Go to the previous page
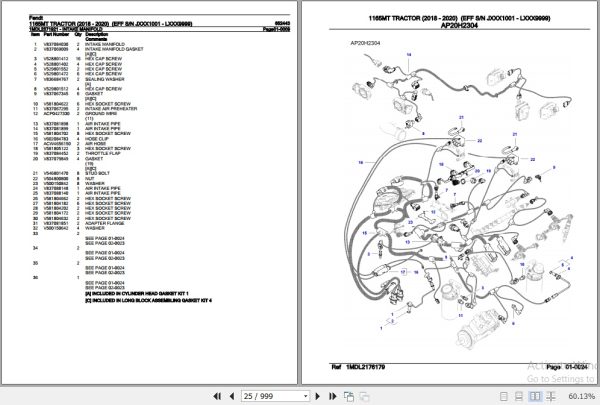The width and height of the screenshot is (600, 405). tap(232, 396)
